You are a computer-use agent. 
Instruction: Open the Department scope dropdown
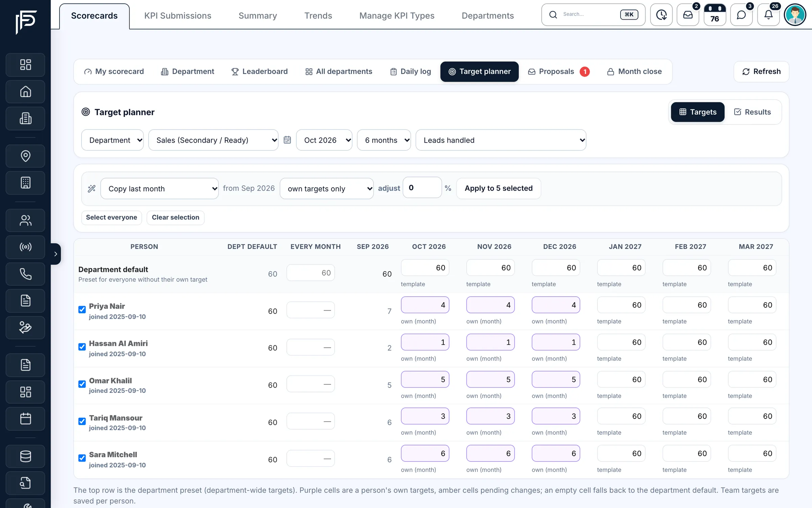pos(112,140)
